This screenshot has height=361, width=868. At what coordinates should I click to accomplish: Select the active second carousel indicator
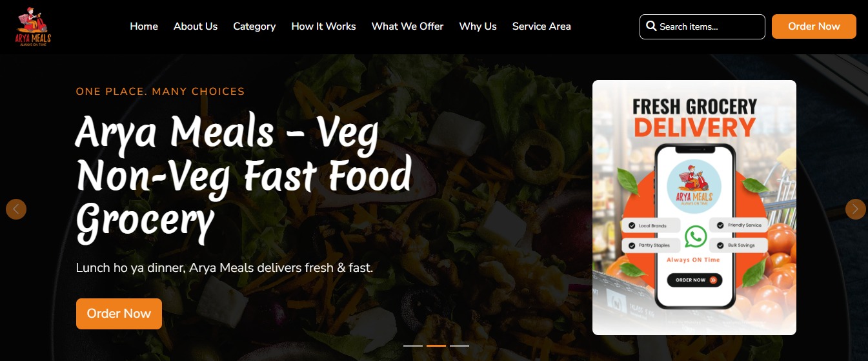pyautogui.click(x=436, y=346)
